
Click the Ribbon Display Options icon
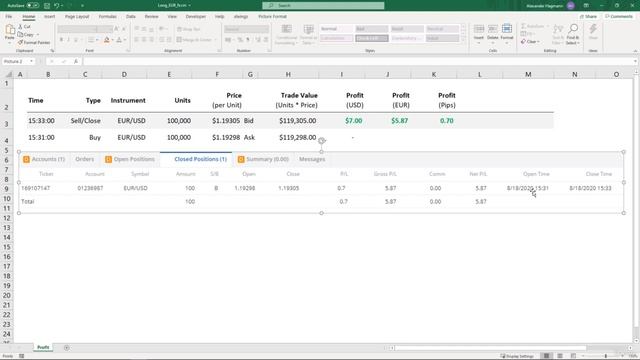point(586,6)
